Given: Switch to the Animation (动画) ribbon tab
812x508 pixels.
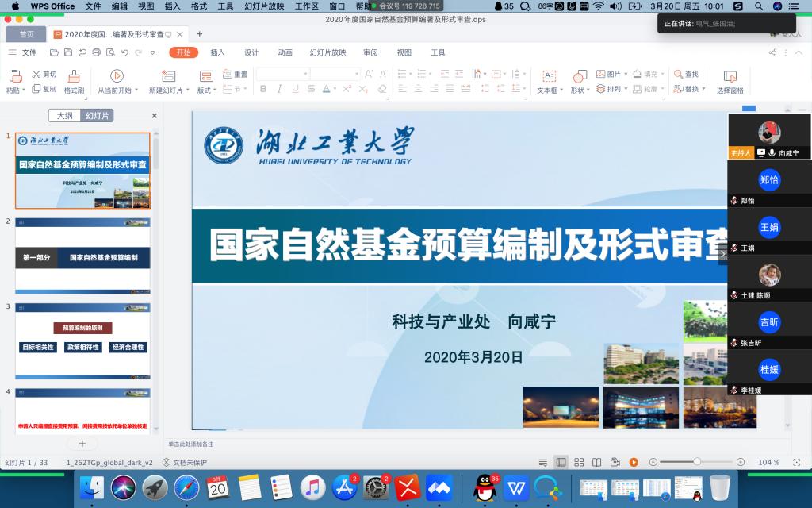Looking at the screenshot, I should [285, 52].
